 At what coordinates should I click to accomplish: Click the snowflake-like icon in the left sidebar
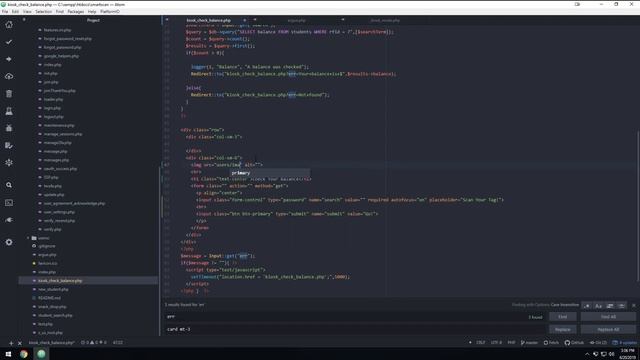point(9,162)
